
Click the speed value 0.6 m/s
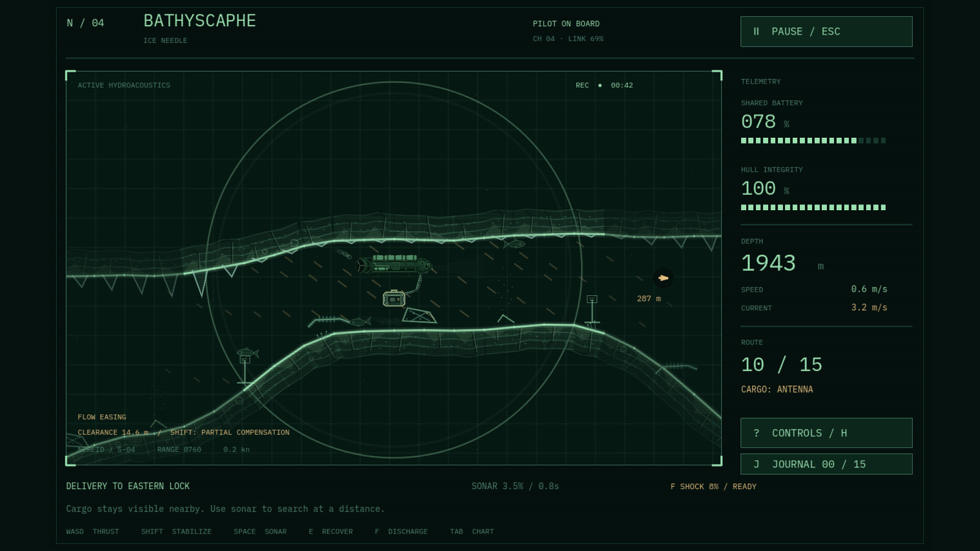click(x=869, y=289)
